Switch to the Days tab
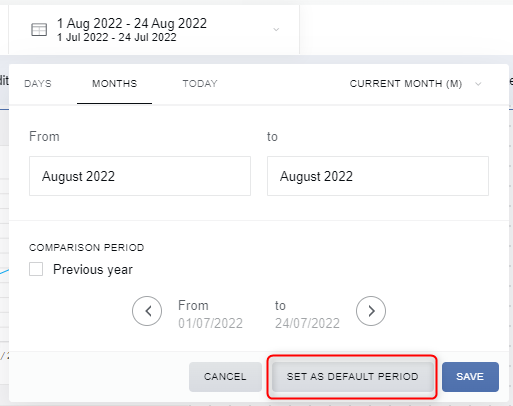Screen dimensions: 513x406 pyautogui.click(x=38, y=83)
